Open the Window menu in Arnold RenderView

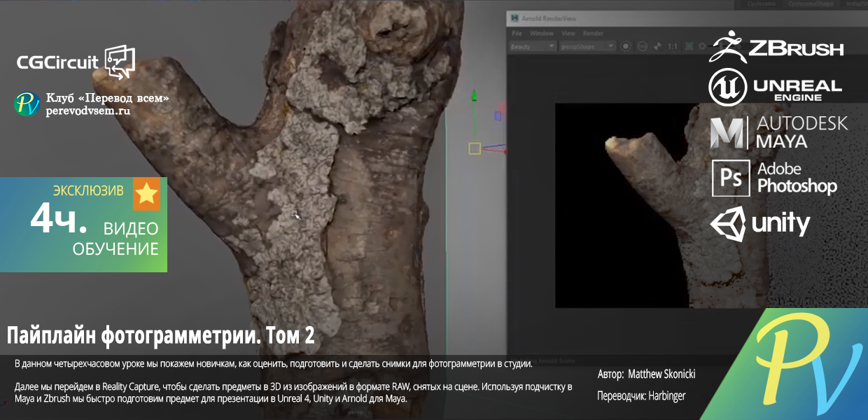(542, 34)
